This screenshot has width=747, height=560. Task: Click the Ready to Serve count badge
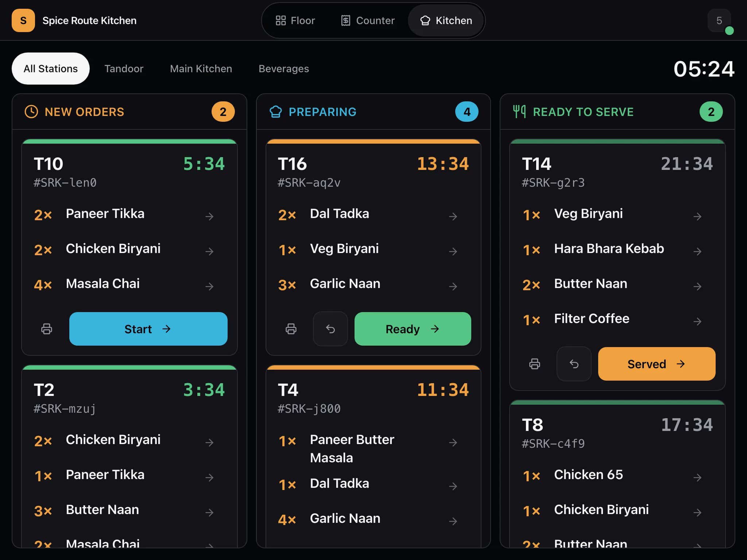(711, 112)
